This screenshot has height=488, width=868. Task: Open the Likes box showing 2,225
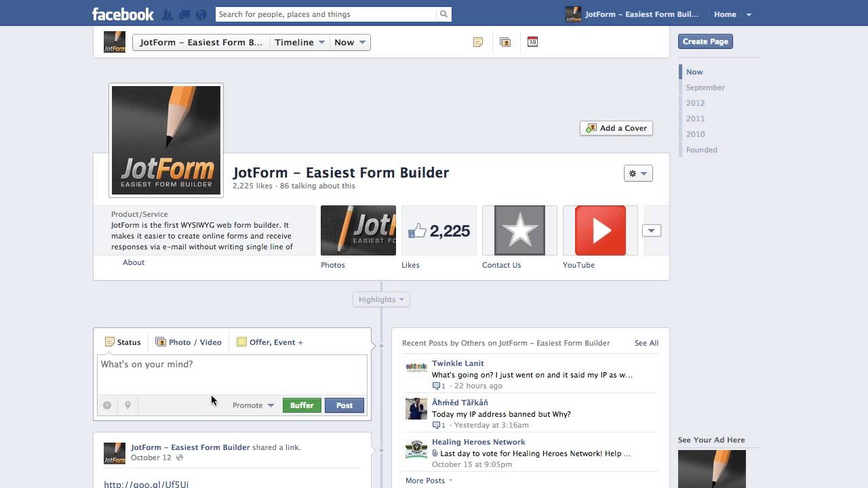click(x=439, y=230)
